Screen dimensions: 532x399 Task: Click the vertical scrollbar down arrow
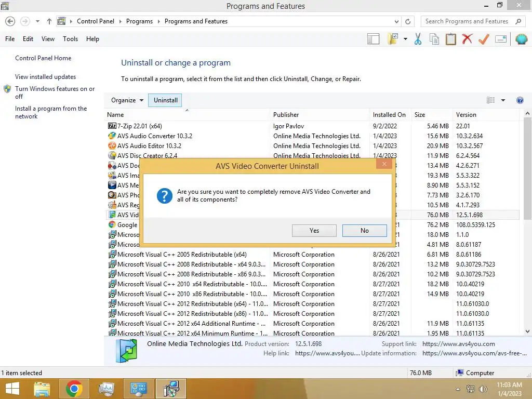[527, 331]
